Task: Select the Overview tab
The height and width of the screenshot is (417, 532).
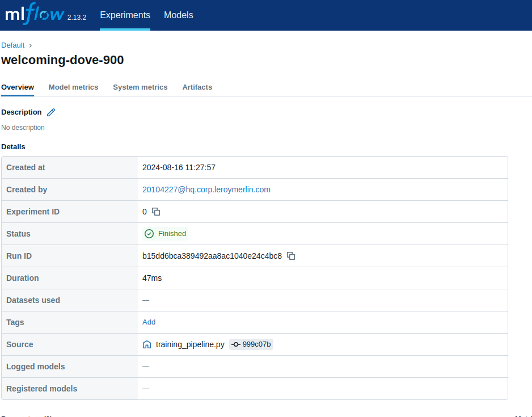Action: point(18,87)
